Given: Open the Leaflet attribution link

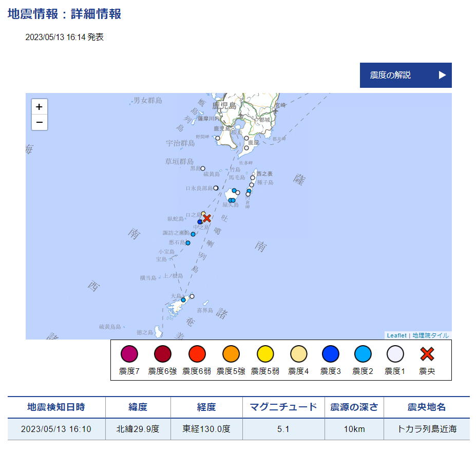Looking at the screenshot, I should point(396,335).
